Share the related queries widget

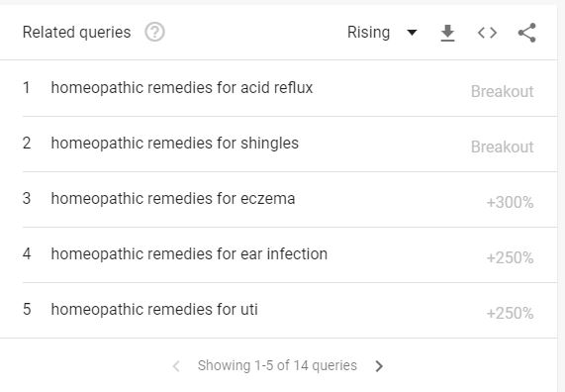coord(527,33)
